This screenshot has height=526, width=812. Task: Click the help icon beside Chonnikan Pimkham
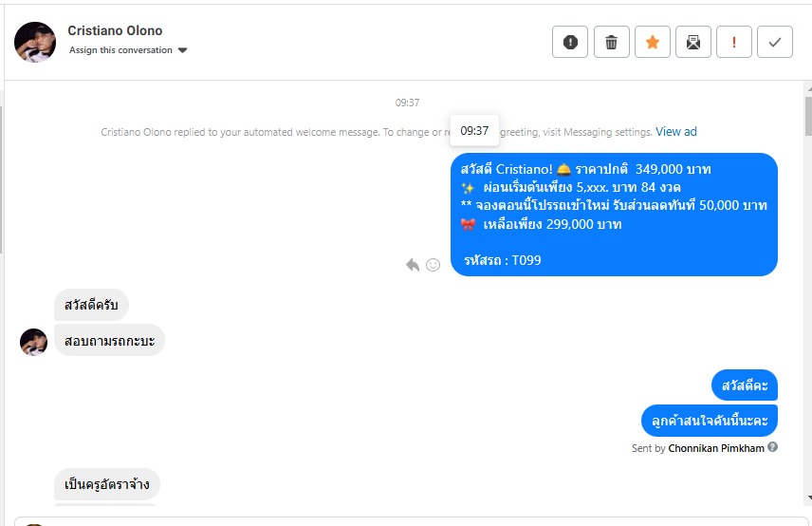(772, 447)
